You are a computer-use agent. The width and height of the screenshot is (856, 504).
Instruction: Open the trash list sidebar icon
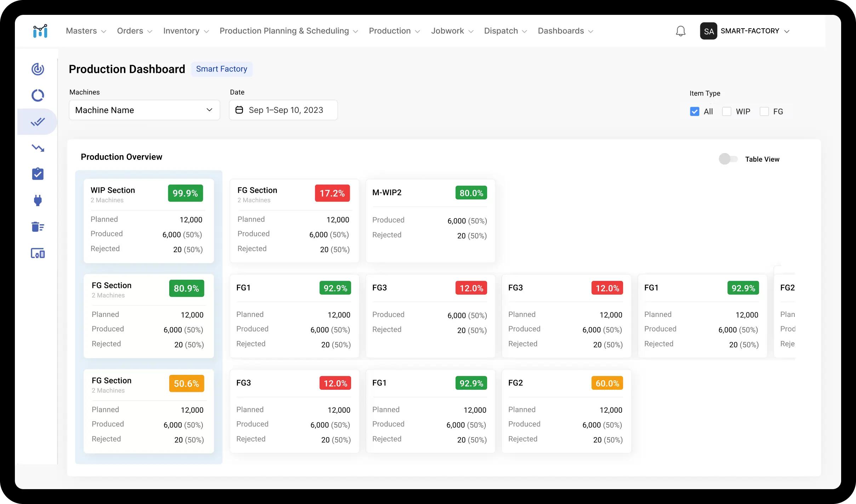38,227
